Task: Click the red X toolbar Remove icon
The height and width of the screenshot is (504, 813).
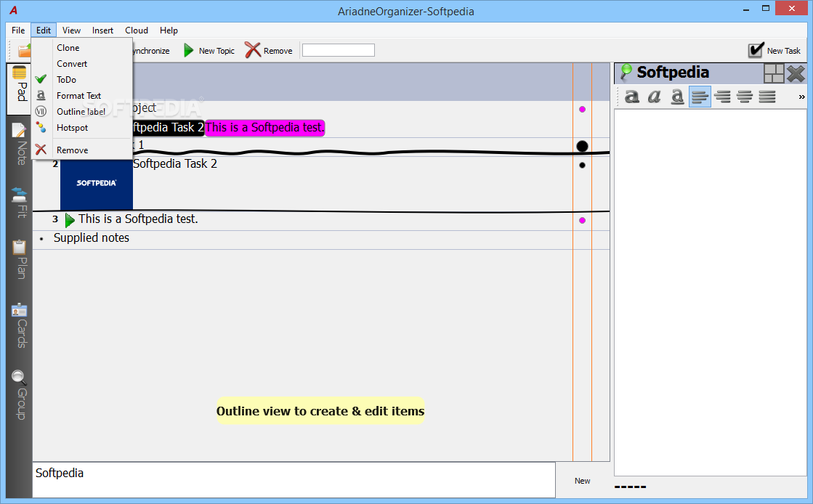Action: 253,50
